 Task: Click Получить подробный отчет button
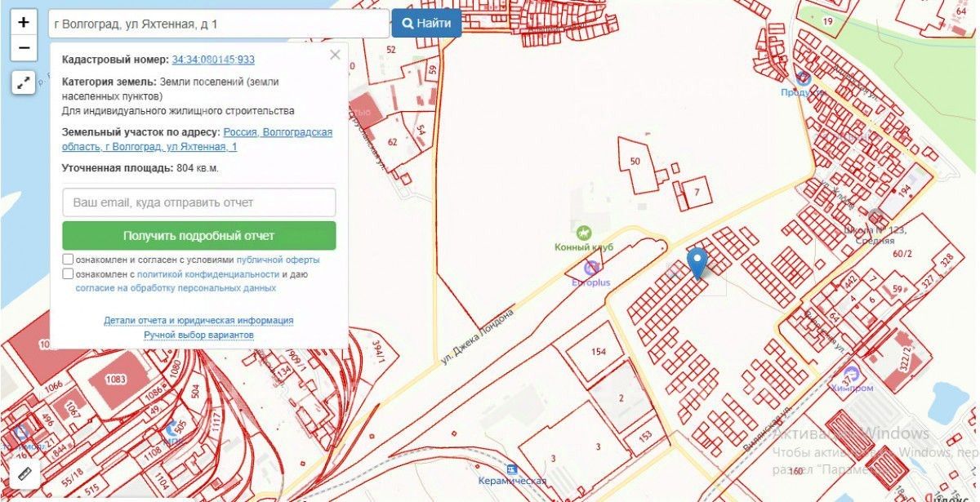coord(199,235)
